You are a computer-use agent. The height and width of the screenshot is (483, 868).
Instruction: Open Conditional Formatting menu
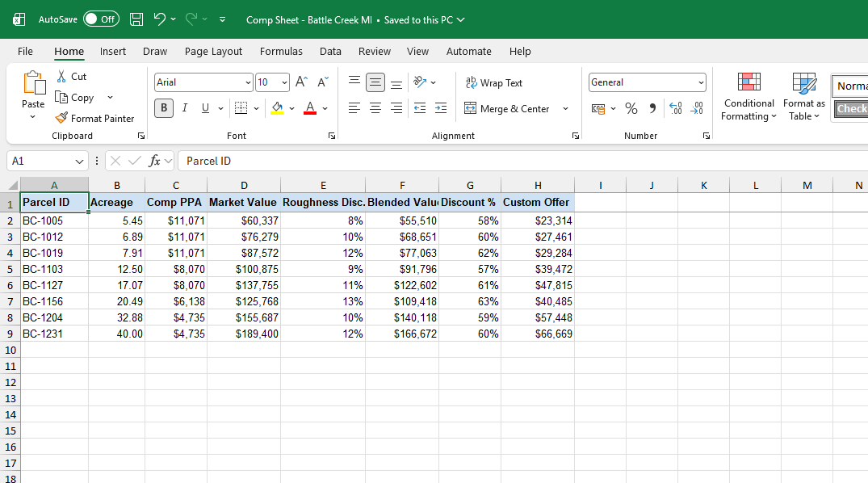pyautogui.click(x=749, y=96)
